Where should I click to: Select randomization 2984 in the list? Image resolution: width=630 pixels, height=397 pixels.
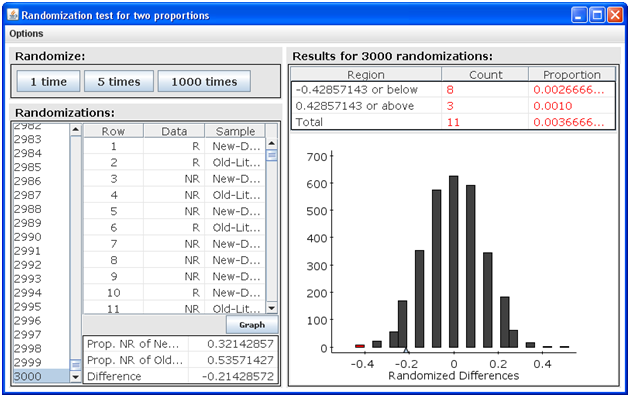pos(41,153)
